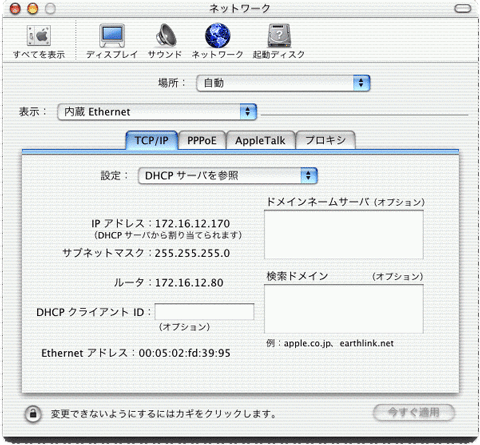Open the Show (表示) 内蔵 Ethernet popup
Screen dimensions: 480x445
tap(157, 112)
